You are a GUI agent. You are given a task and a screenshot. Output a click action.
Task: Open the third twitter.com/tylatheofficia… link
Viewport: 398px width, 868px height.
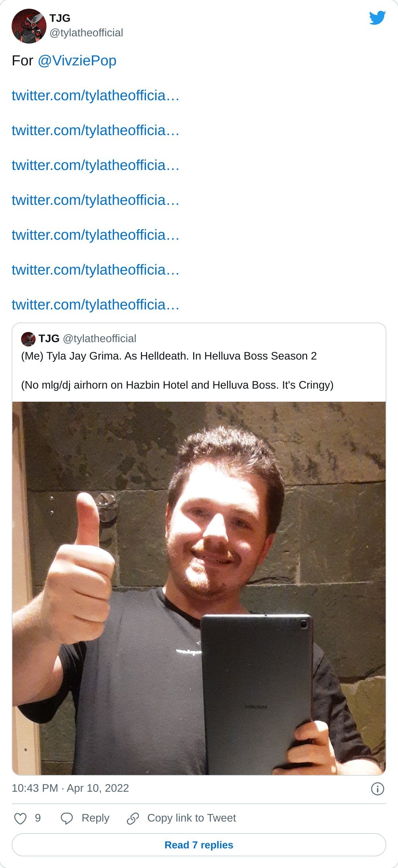point(96,165)
